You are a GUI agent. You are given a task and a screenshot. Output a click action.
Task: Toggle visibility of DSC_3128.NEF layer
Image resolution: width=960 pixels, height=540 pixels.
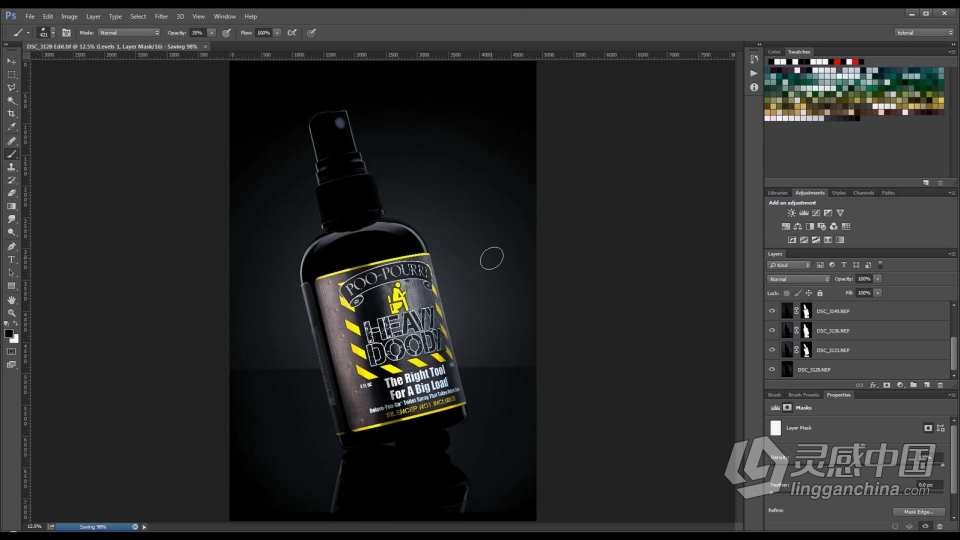772,369
